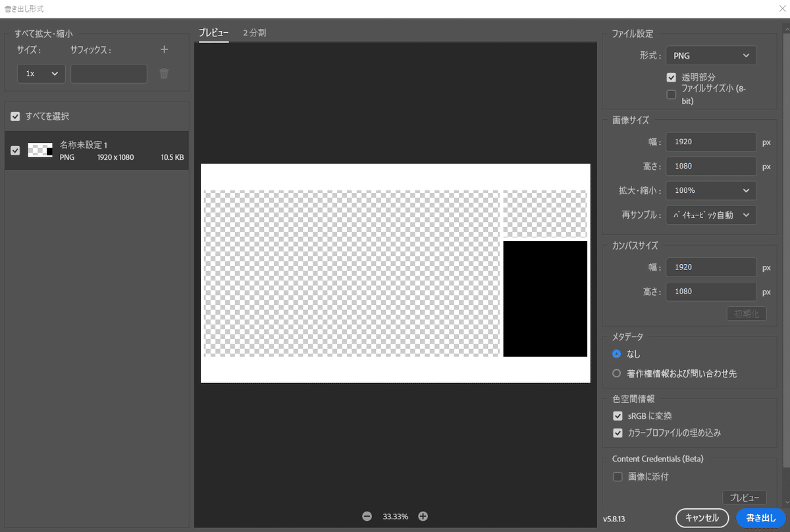Disable sRGB に変換
This screenshot has height=532, width=790.
point(618,415)
